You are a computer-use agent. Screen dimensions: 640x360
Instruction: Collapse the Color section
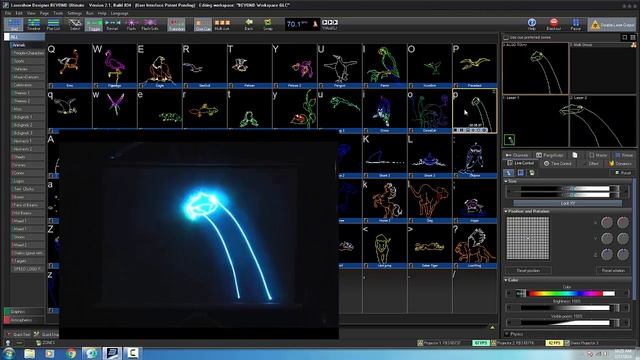[x=506, y=280]
